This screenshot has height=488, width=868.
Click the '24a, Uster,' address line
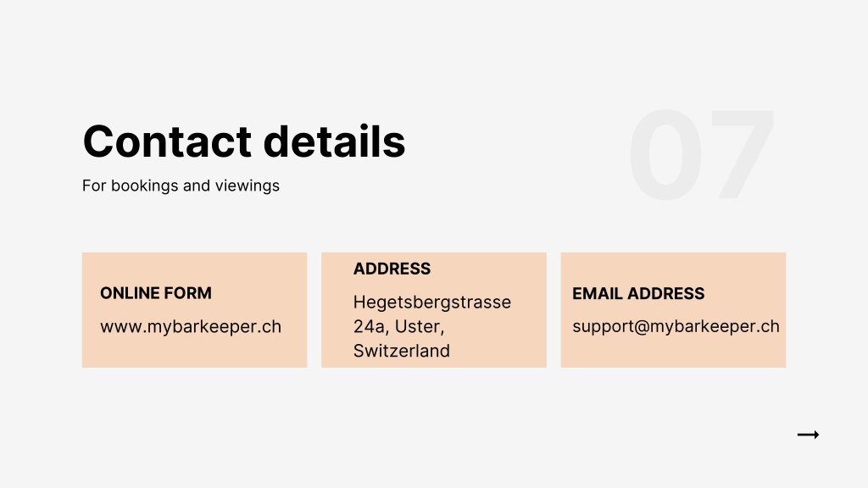pos(398,326)
